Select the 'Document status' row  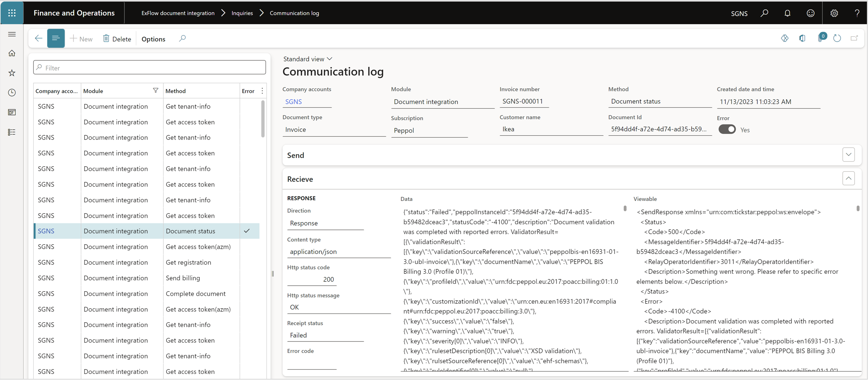[147, 231]
